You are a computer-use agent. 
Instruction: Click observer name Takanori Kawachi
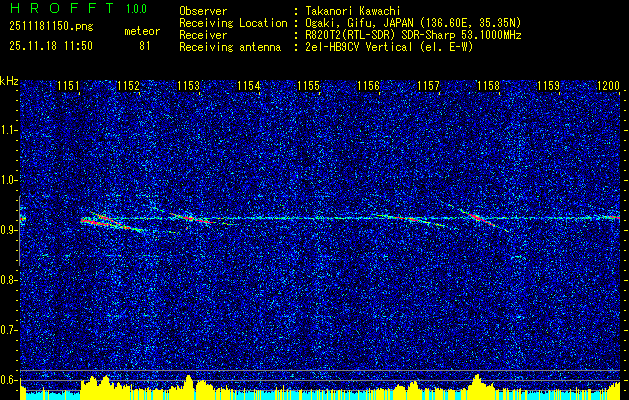(x=353, y=11)
